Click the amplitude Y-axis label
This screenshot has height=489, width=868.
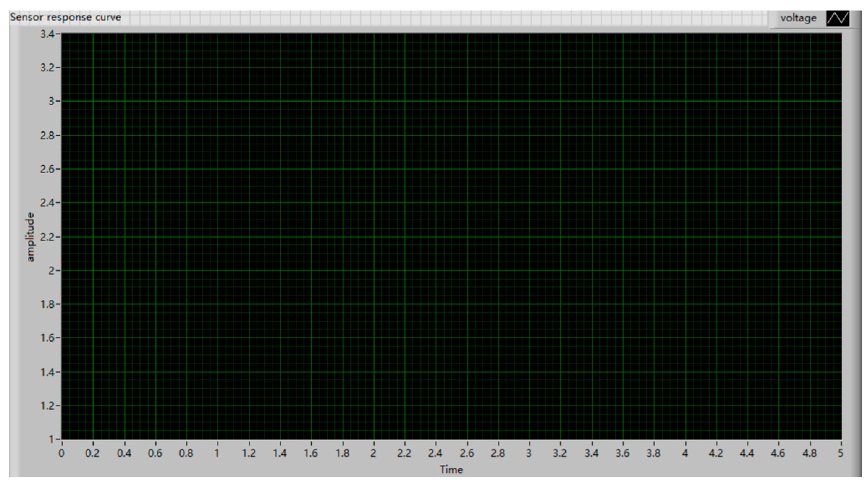click(30, 237)
